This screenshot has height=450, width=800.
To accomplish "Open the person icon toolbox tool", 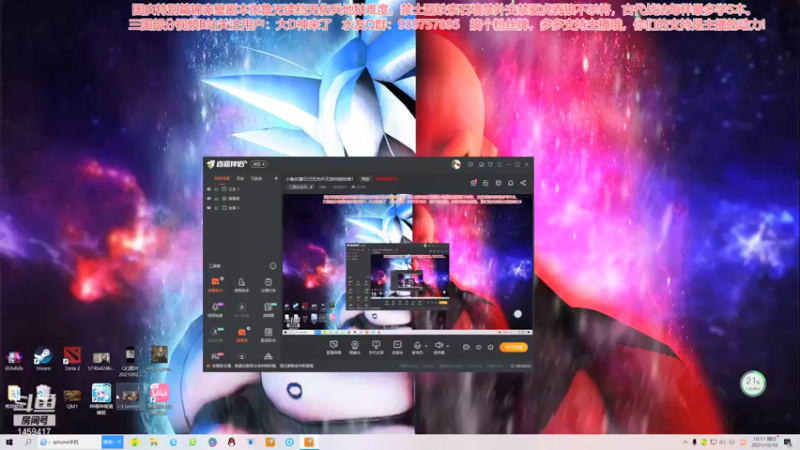I will [x=241, y=285].
